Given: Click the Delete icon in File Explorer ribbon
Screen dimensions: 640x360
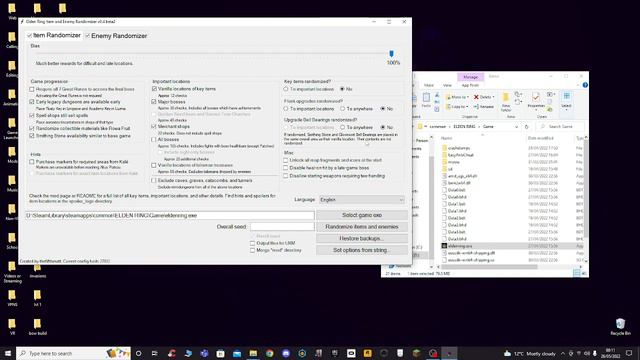Looking at the screenshot, I should (x=484, y=97).
